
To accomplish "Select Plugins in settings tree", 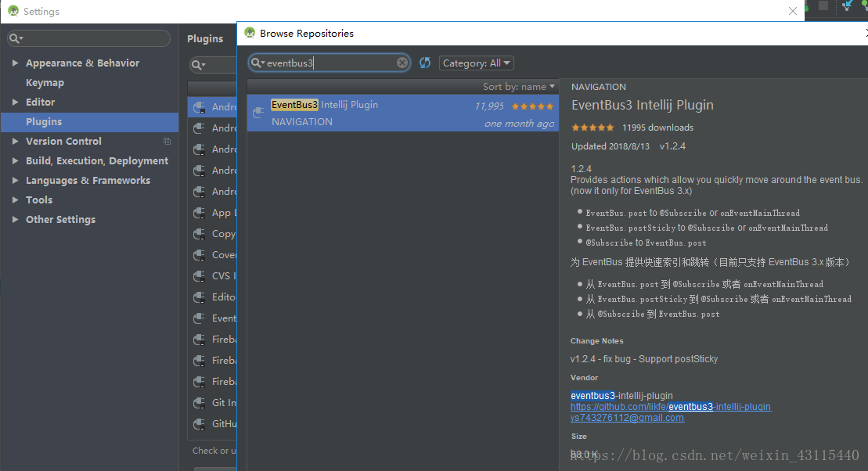I will 89,122.
